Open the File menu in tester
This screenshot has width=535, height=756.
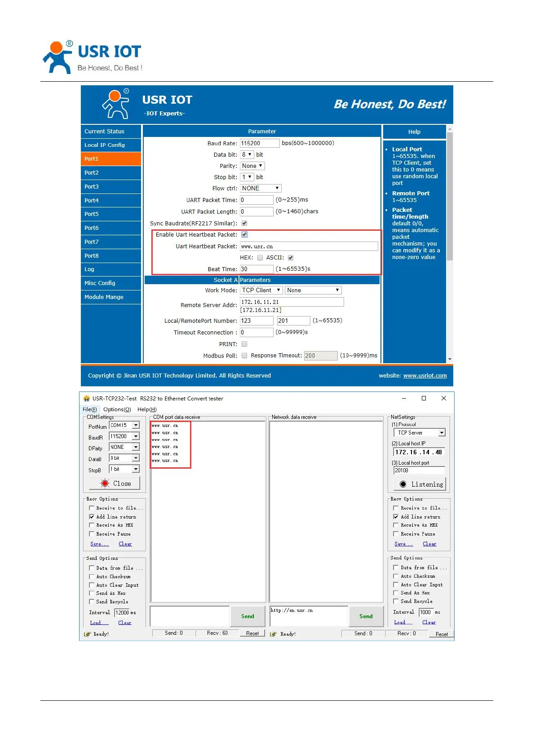90,409
